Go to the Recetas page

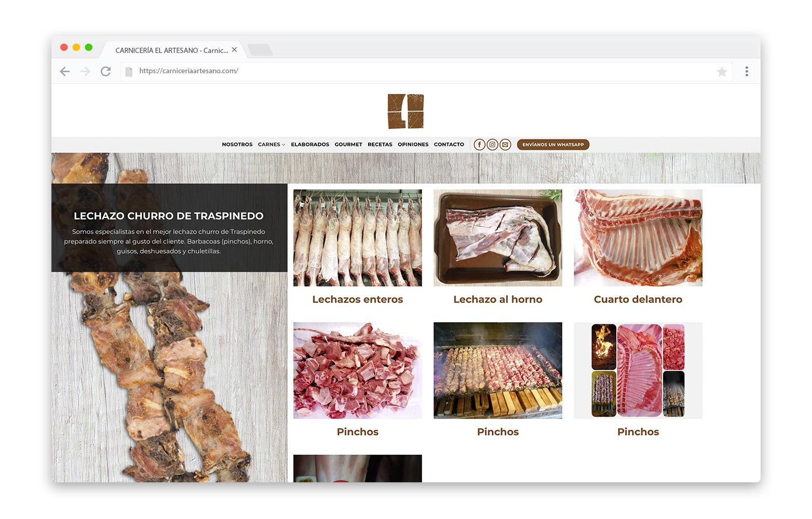pos(380,145)
